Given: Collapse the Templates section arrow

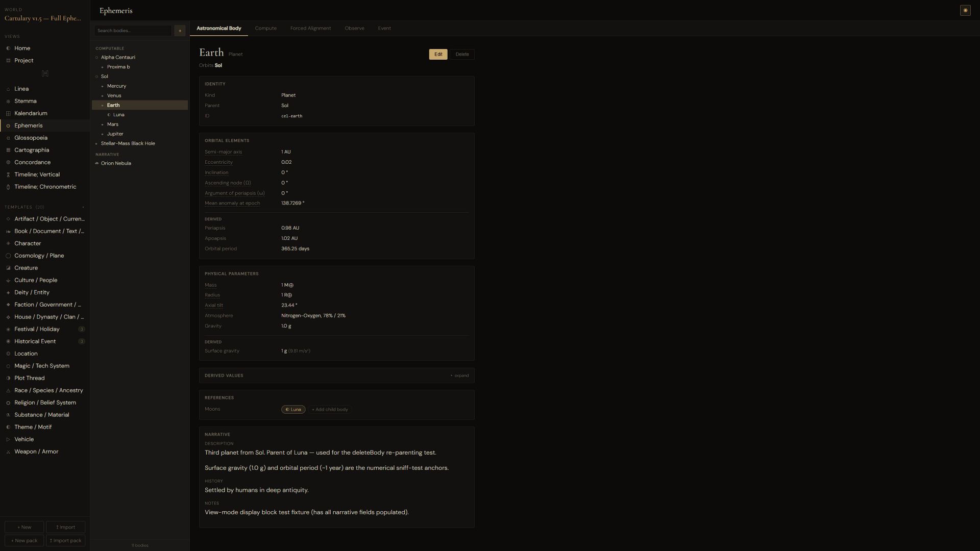Looking at the screenshot, I should 83,207.
